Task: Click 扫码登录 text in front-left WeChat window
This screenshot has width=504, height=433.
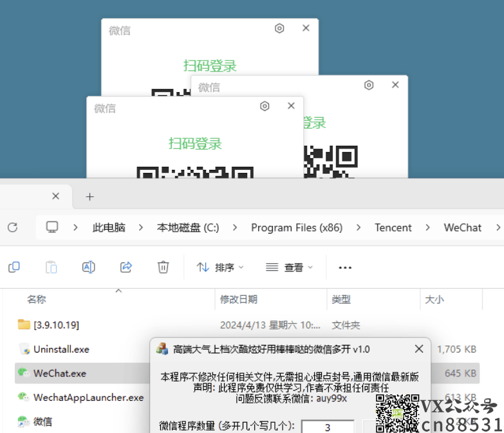Action: pyautogui.click(x=195, y=143)
